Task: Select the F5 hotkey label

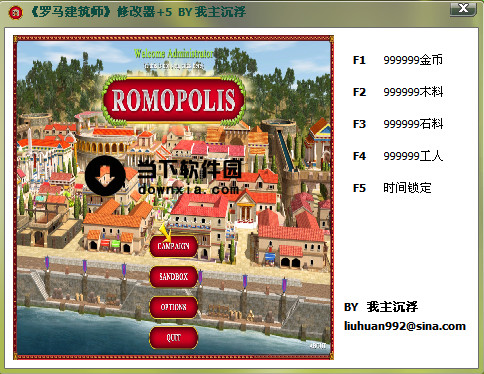Action: [x=359, y=188]
